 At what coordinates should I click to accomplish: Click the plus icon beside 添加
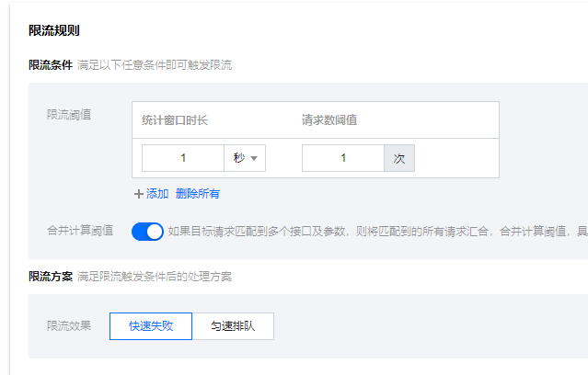[x=139, y=194]
